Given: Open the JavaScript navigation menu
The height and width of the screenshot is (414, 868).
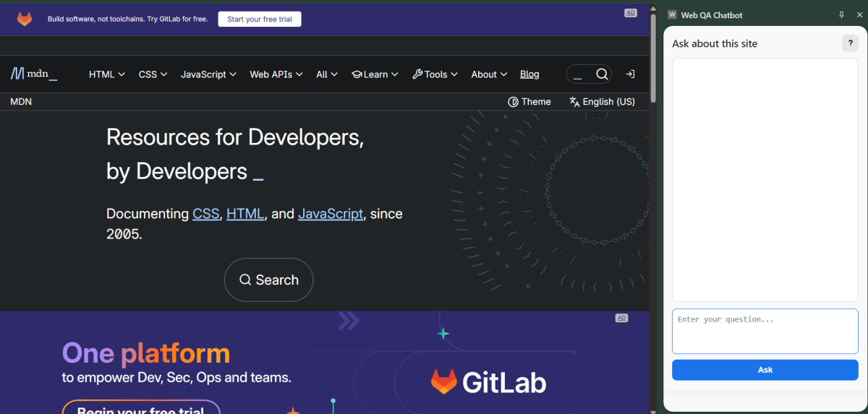Looking at the screenshot, I should click(208, 74).
